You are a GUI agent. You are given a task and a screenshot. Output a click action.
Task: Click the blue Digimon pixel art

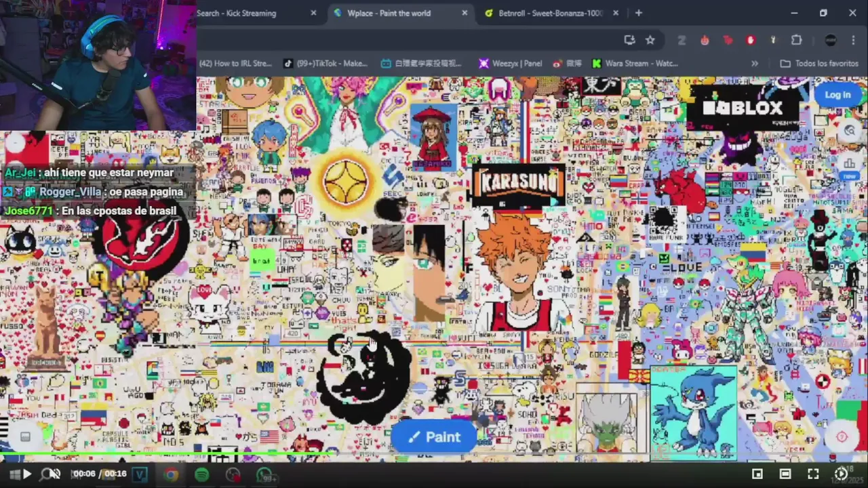[x=693, y=413]
